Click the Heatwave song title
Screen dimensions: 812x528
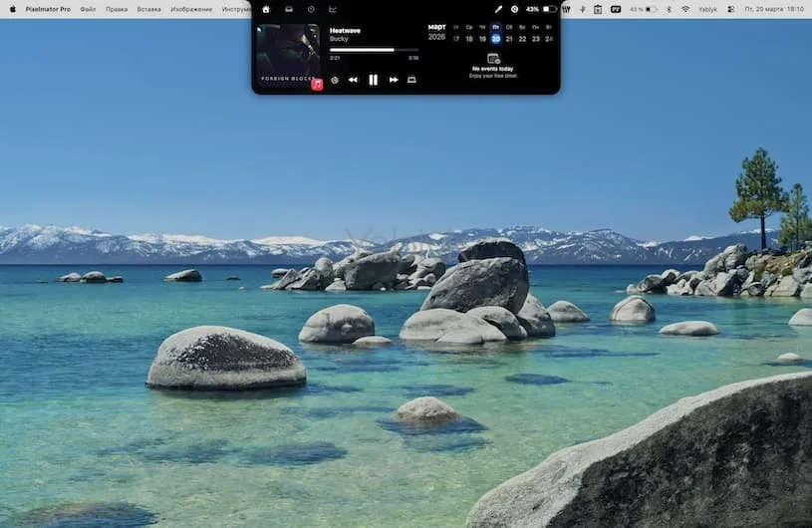pyautogui.click(x=345, y=31)
